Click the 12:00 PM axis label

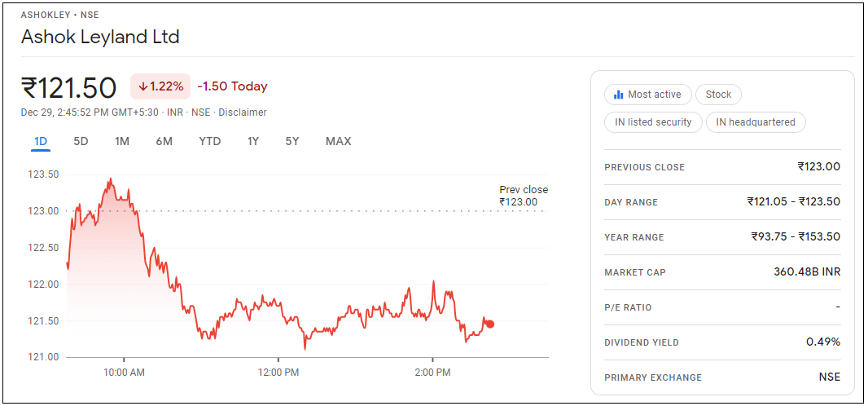point(278,373)
